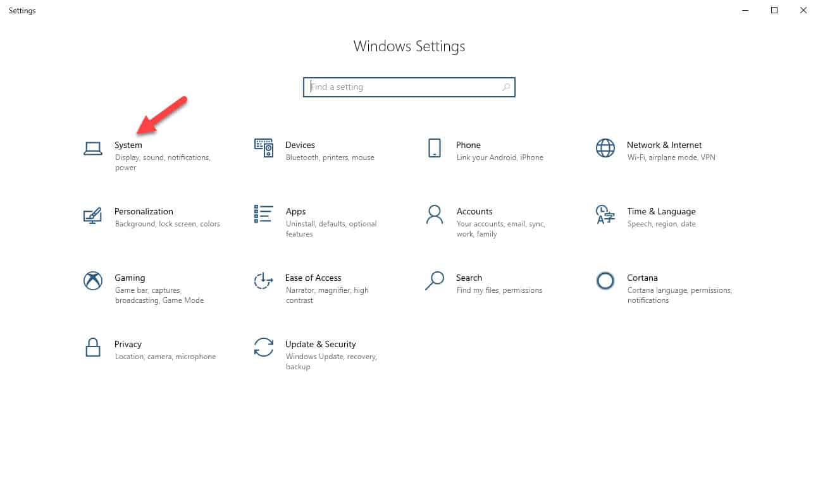Open Privacy settings label
Screen dimensions: 818x504
[x=128, y=344]
